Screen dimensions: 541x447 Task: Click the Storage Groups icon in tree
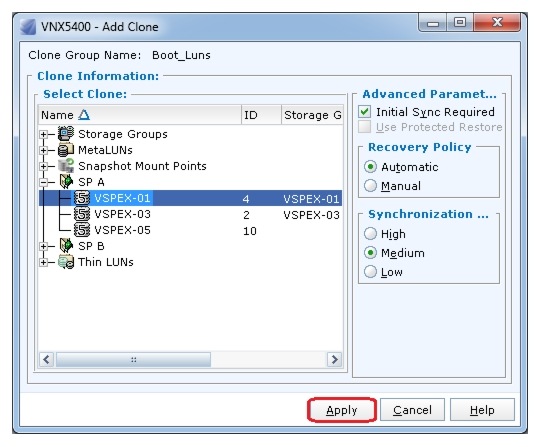tap(66, 134)
